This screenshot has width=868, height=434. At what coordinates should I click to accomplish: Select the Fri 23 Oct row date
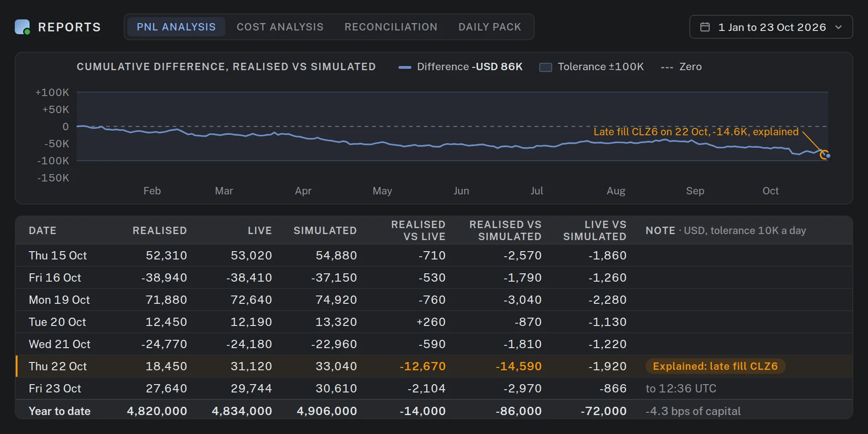[x=55, y=388]
